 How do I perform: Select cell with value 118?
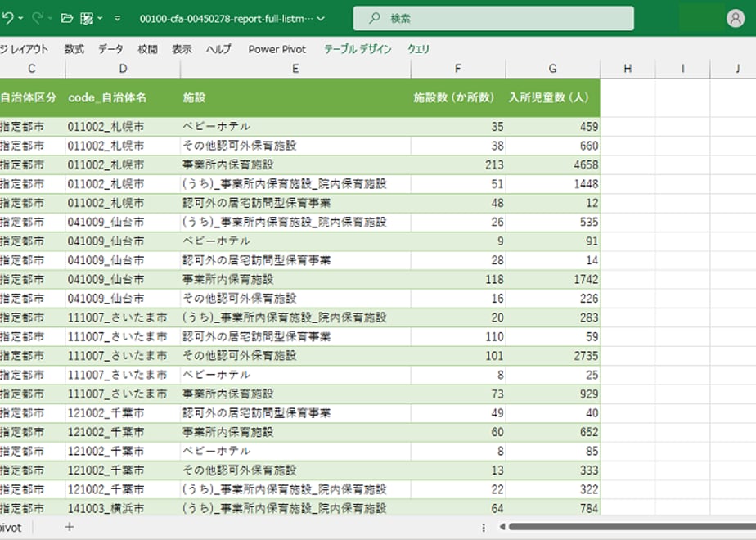458,279
